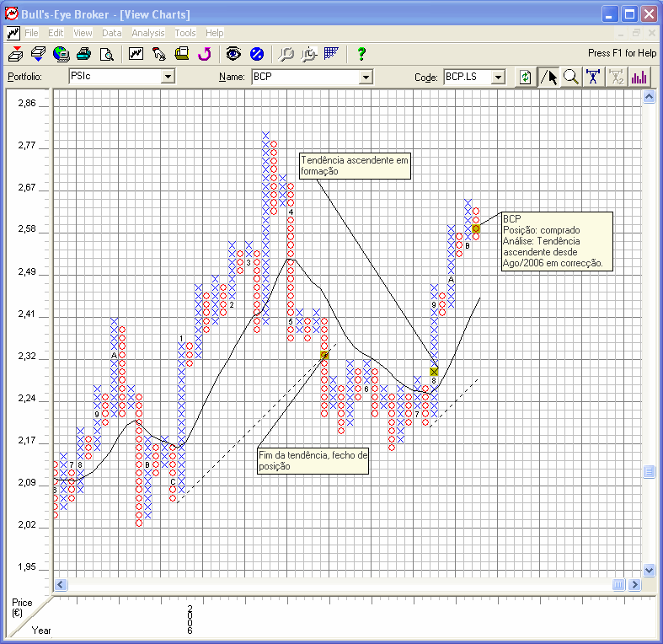Click the purple bar histogram icon

[x=639, y=77]
